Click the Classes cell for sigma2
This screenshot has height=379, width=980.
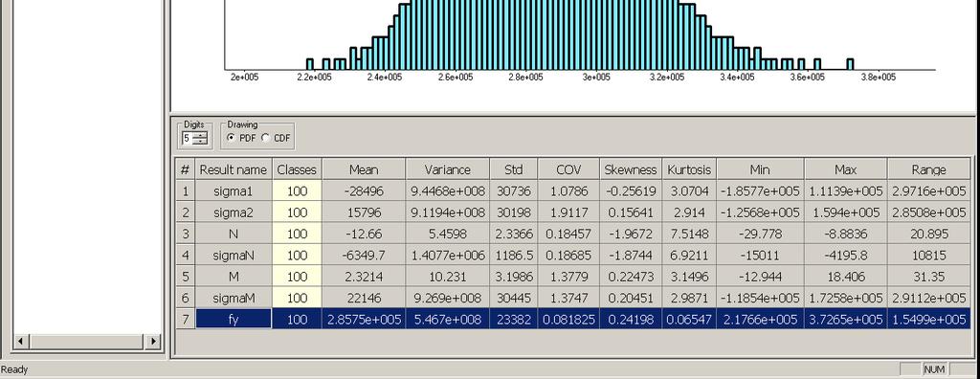pyautogui.click(x=297, y=212)
